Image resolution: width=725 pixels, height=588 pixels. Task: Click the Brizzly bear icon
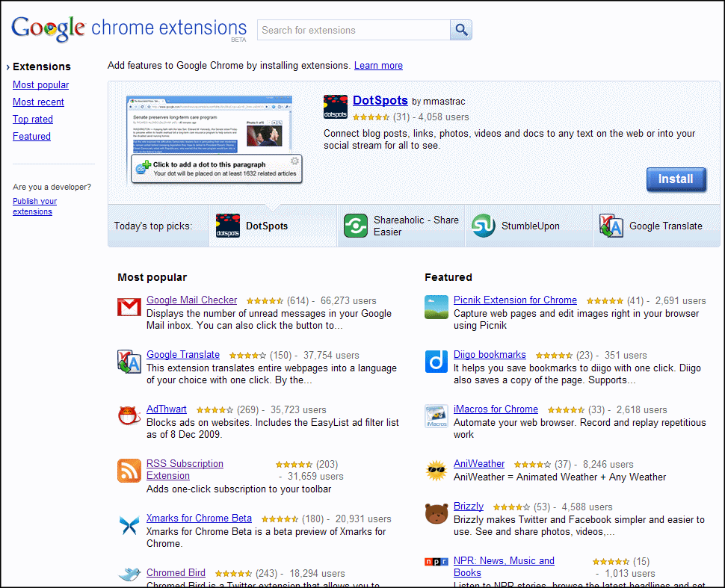pyautogui.click(x=436, y=513)
